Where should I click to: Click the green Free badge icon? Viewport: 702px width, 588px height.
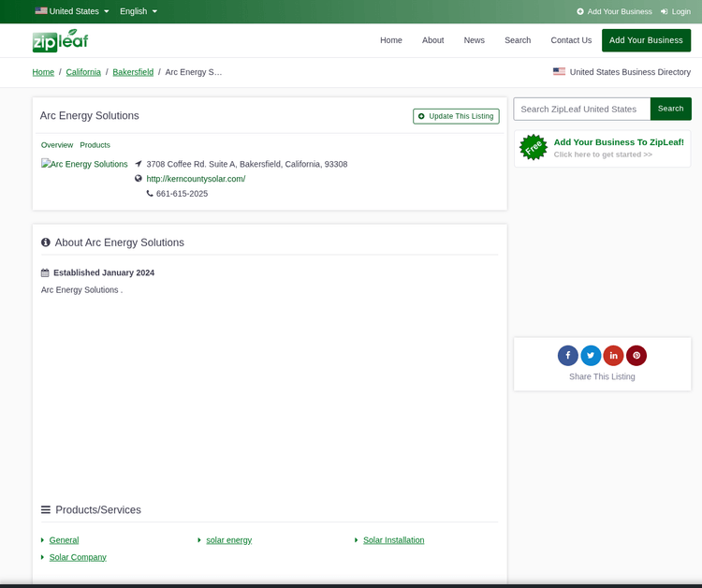pos(534,147)
